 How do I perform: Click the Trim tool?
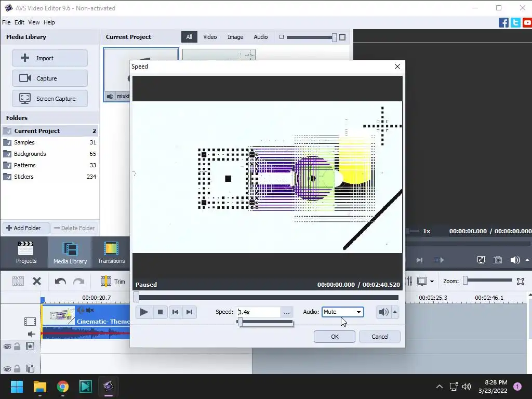[x=113, y=281]
